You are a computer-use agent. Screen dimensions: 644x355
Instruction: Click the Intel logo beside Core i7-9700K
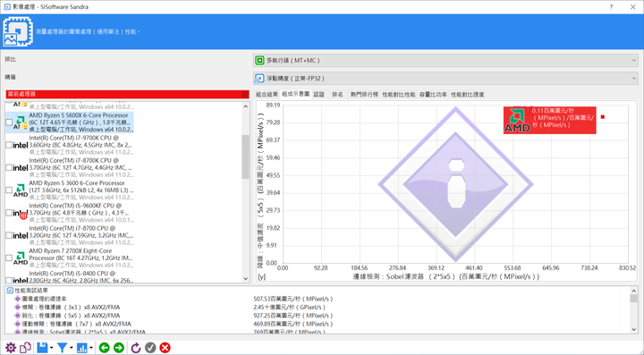[21, 145]
